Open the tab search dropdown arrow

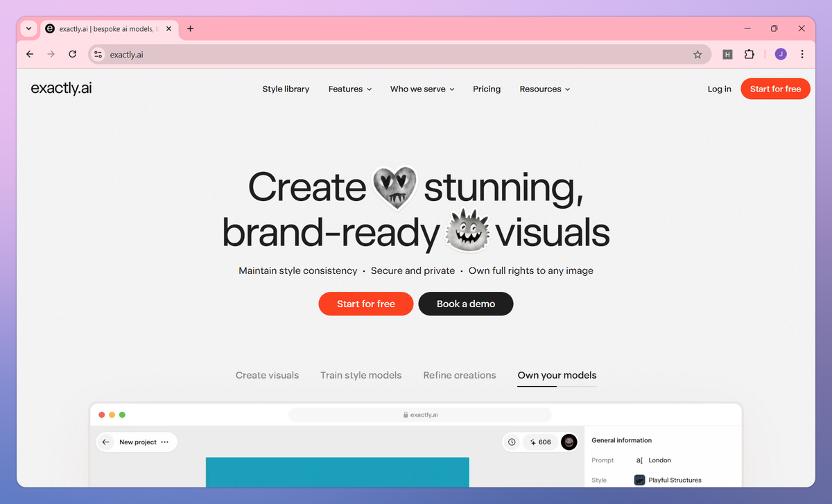click(28, 28)
